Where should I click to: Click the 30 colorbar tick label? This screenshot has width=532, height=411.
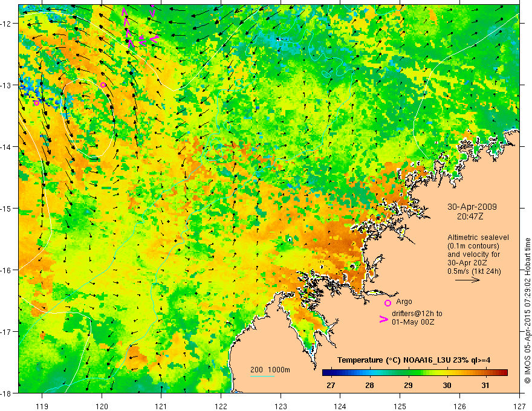coord(447,385)
